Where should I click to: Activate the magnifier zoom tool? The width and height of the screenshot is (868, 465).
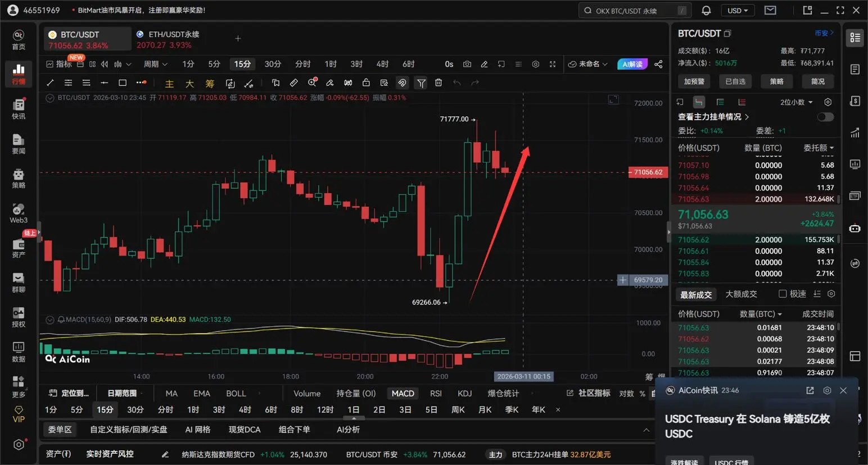[x=312, y=83]
